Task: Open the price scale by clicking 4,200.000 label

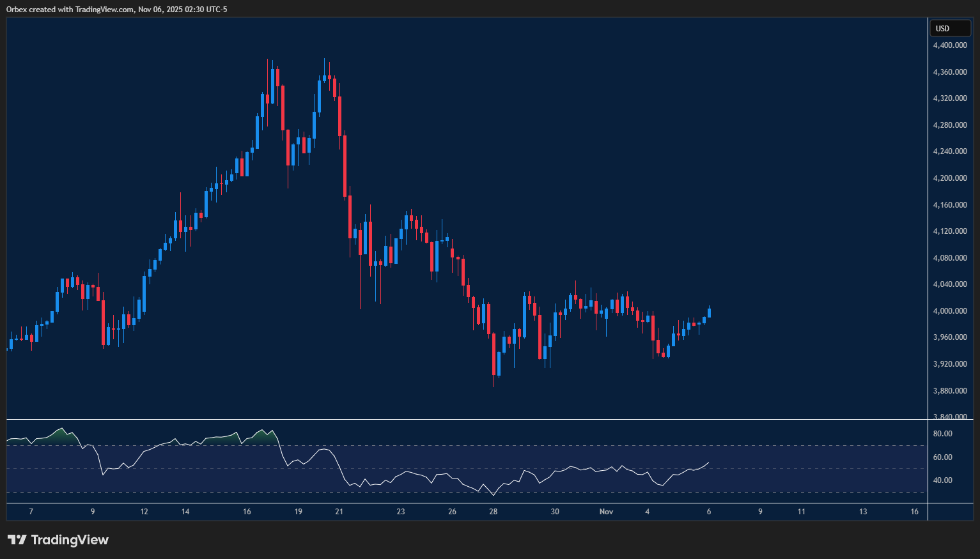Action: click(x=950, y=178)
